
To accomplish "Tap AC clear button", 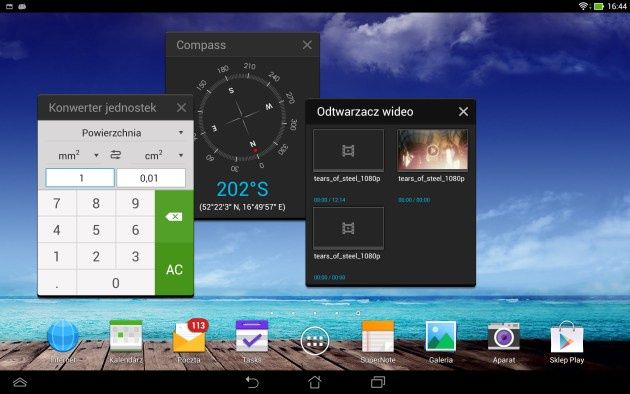I will (174, 269).
